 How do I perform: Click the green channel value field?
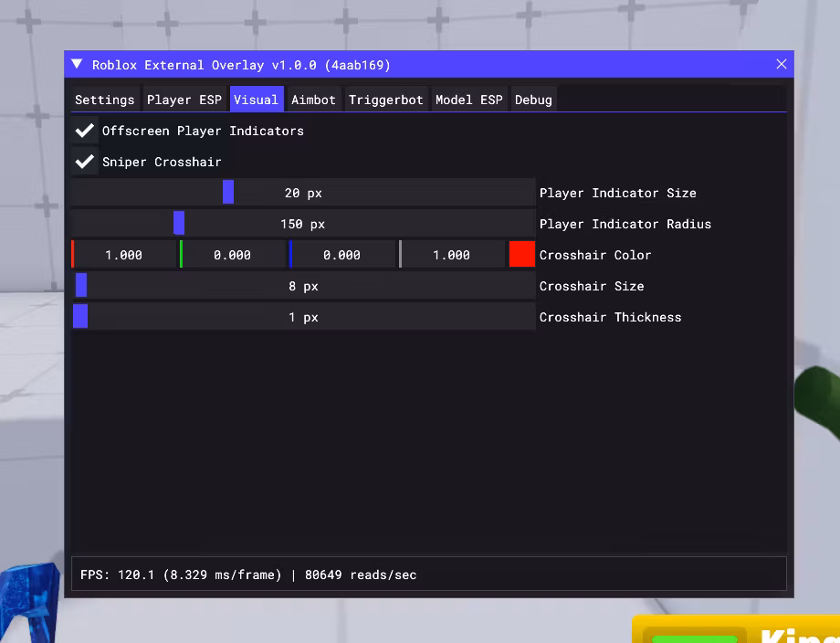233,255
